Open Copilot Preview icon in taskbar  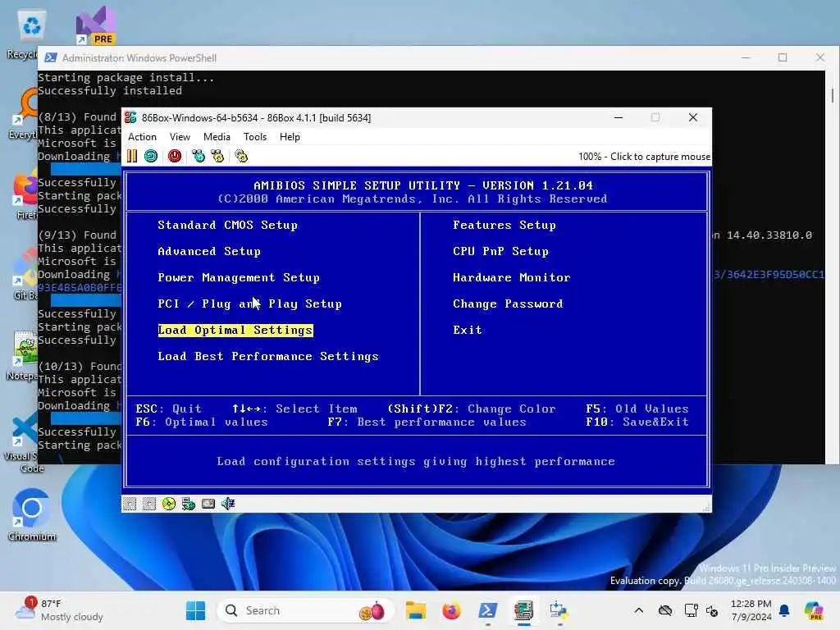coord(814,610)
